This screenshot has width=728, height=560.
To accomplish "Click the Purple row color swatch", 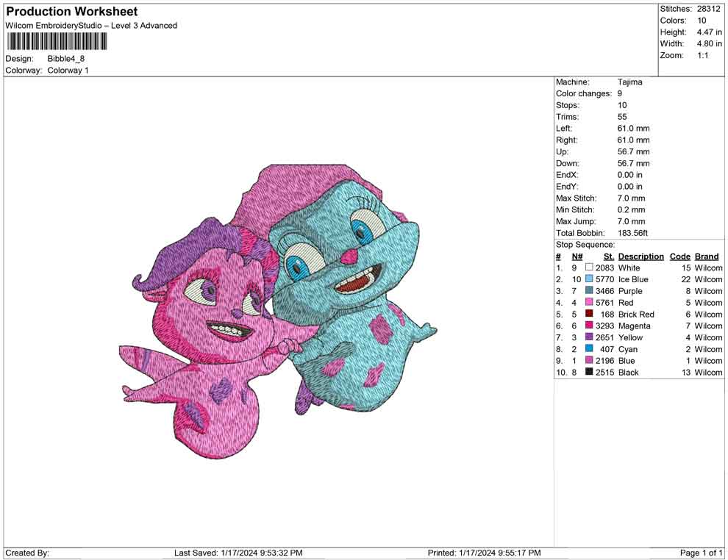I will tap(589, 290).
